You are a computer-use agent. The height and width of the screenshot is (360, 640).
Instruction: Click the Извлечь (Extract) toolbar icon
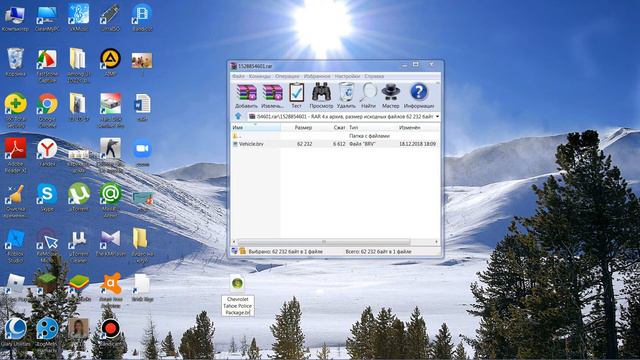pos(272,96)
